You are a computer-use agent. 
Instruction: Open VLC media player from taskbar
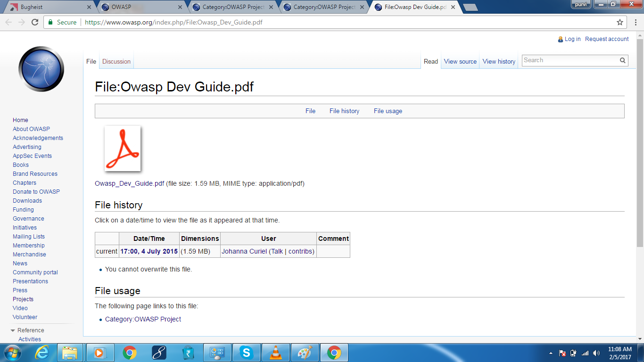275,353
